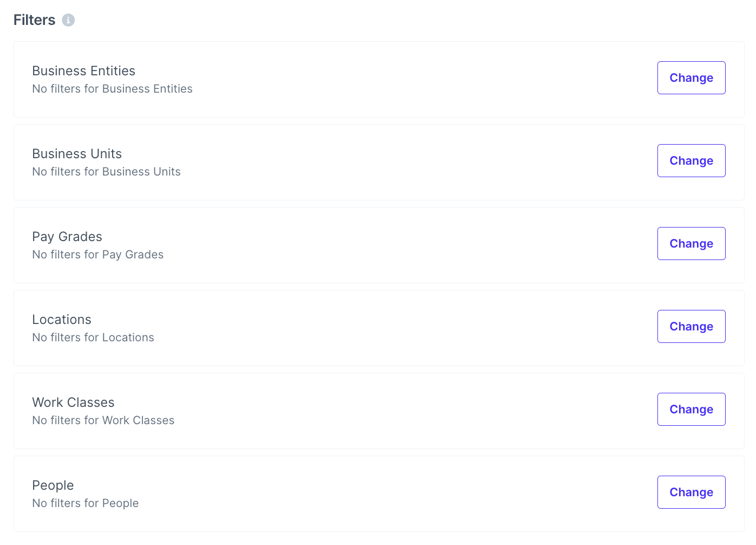Select "No filters for Work Classes" text

[x=103, y=420]
